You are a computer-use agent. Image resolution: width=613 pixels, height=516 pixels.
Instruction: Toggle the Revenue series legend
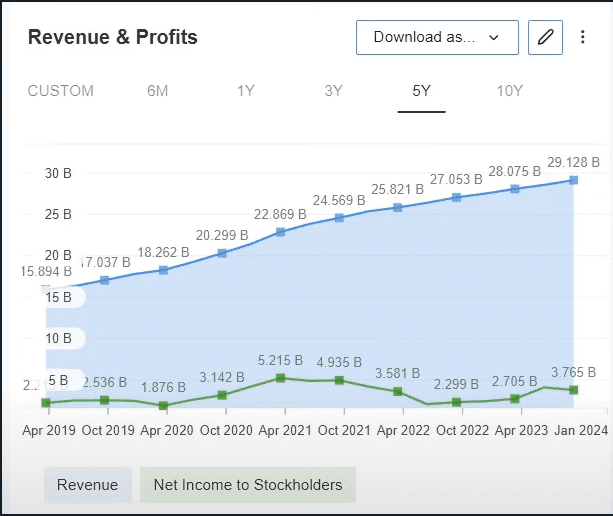(x=87, y=485)
